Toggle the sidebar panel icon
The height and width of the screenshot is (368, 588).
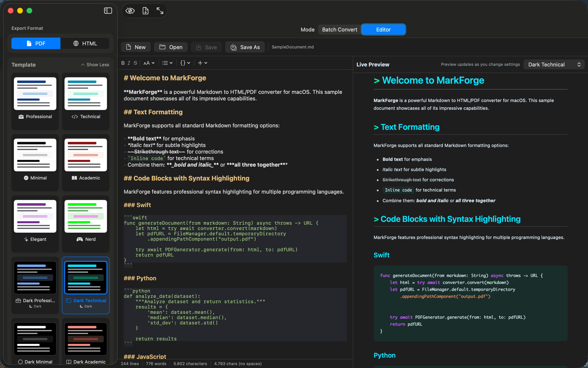tap(108, 11)
